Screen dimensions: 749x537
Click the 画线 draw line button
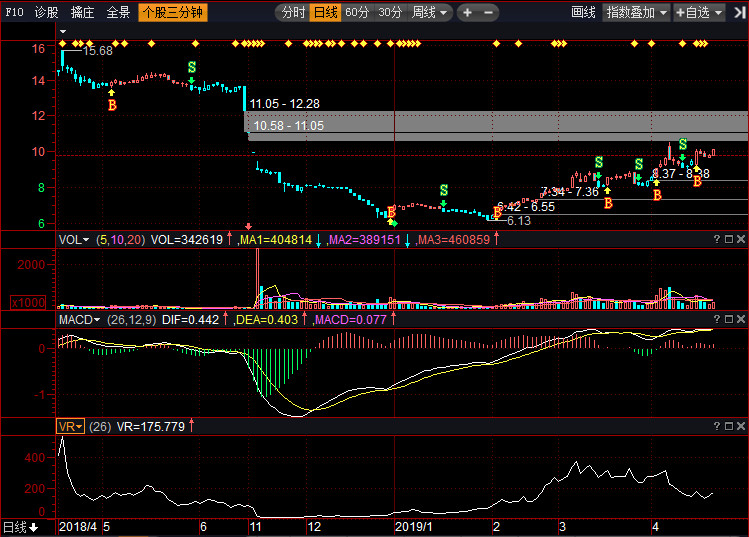[583, 13]
